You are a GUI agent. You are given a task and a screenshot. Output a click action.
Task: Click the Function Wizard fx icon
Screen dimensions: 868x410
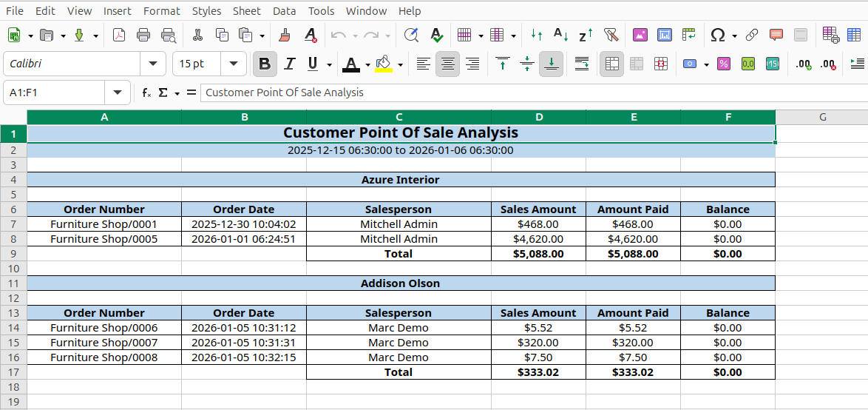tap(146, 93)
